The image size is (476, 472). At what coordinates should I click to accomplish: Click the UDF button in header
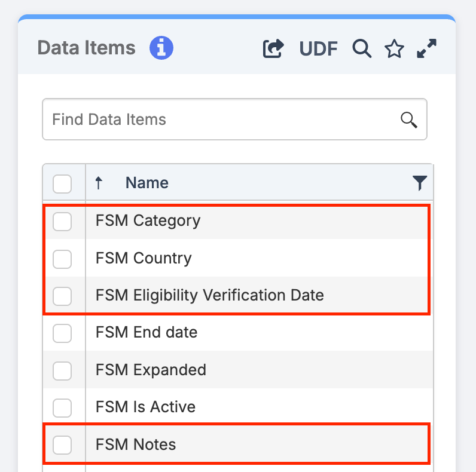(319, 48)
